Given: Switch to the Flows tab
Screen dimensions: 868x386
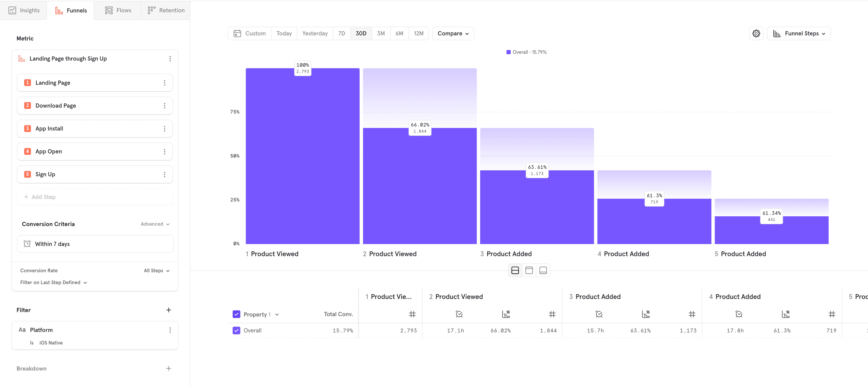Looking at the screenshot, I should (x=118, y=10).
